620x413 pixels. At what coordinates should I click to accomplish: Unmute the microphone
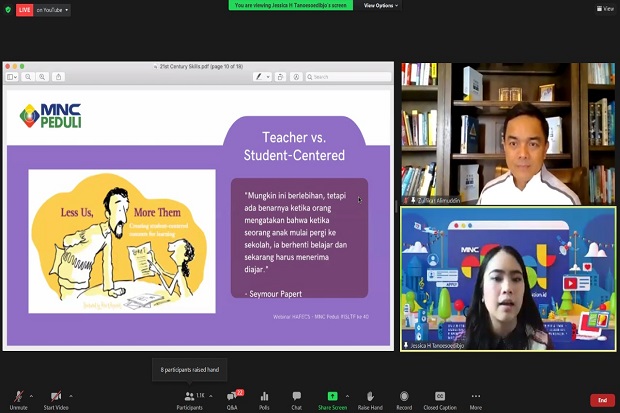coord(18,400)
